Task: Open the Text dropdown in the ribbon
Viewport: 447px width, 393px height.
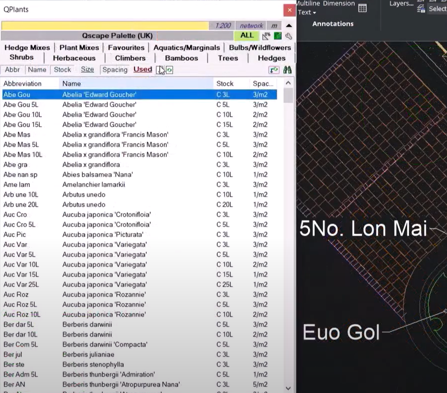Action: (x=307, y=12)
